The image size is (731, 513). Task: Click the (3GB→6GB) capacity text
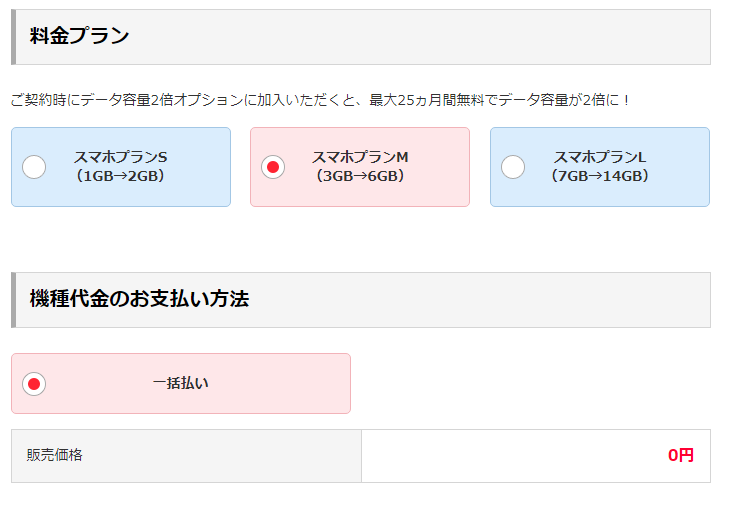pyautogui.click(x=360, y=176)
